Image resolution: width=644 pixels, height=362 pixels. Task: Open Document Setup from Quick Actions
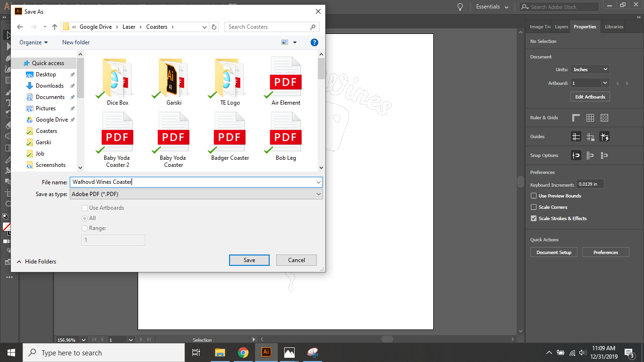553,252
